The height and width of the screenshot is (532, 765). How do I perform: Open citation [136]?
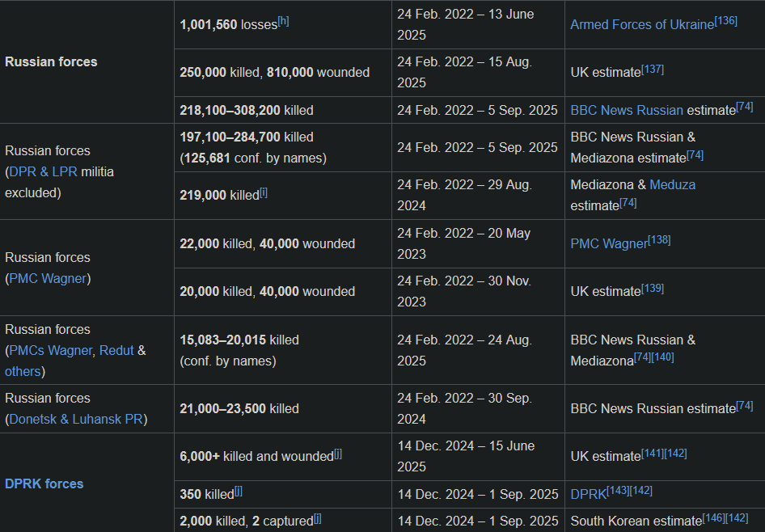click(x=726, y=21)
